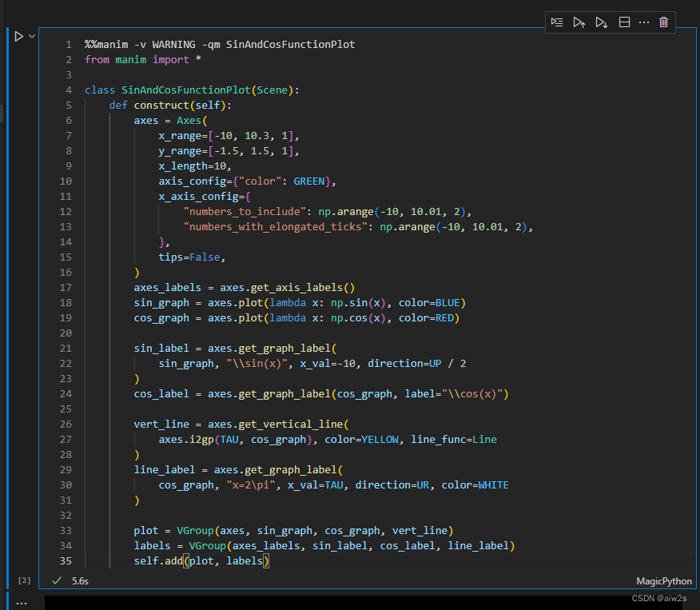Screen dimensions: 700x610
Task: Click 'labels' variable on line 34
Action: (153, 546)
